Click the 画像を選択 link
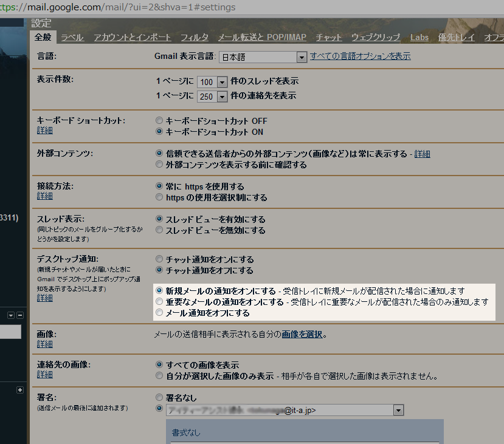The image size is (504, 444). click(302, 335)
